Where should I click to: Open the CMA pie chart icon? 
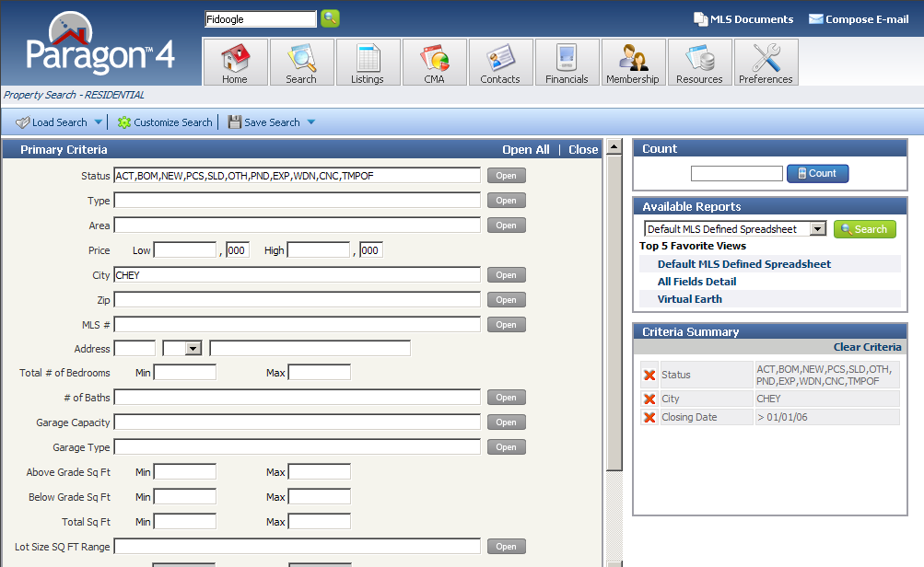tap(434, 59)
